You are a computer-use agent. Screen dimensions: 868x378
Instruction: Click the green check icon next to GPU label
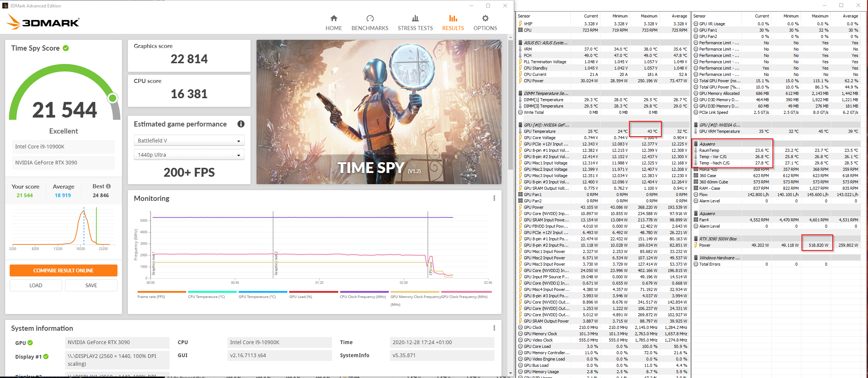[30, 343]
